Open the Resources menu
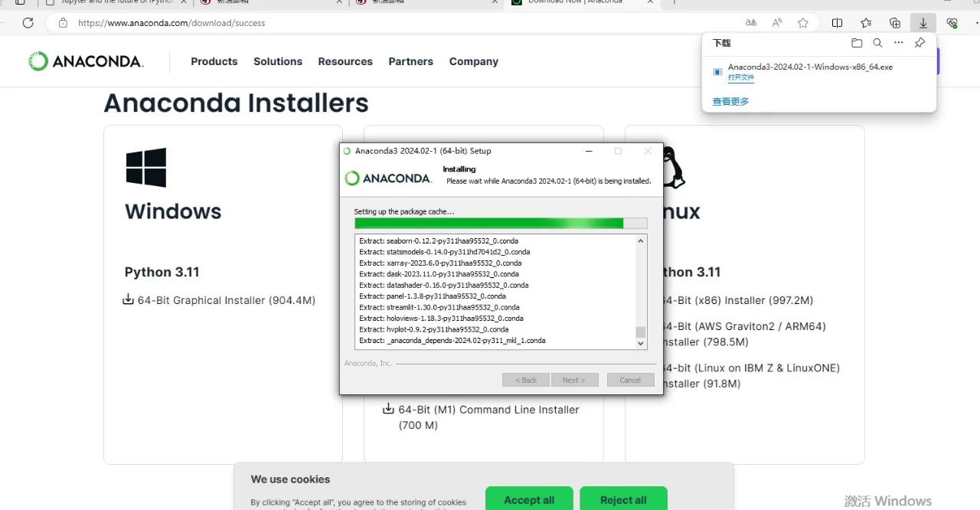Image resolution: width=980 pixels, height=510 pixels. (x=345, y=61)
